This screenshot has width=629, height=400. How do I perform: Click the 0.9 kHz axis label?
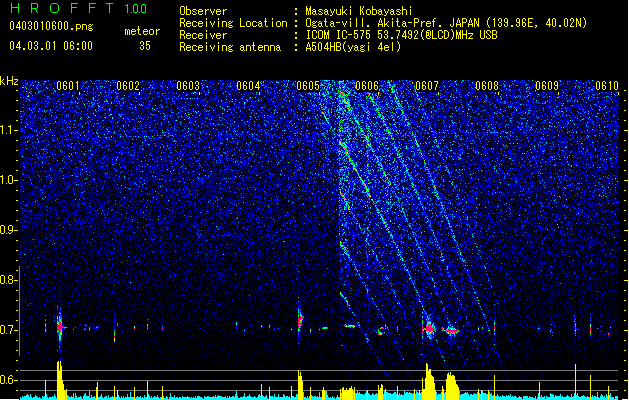pos(9,230)
